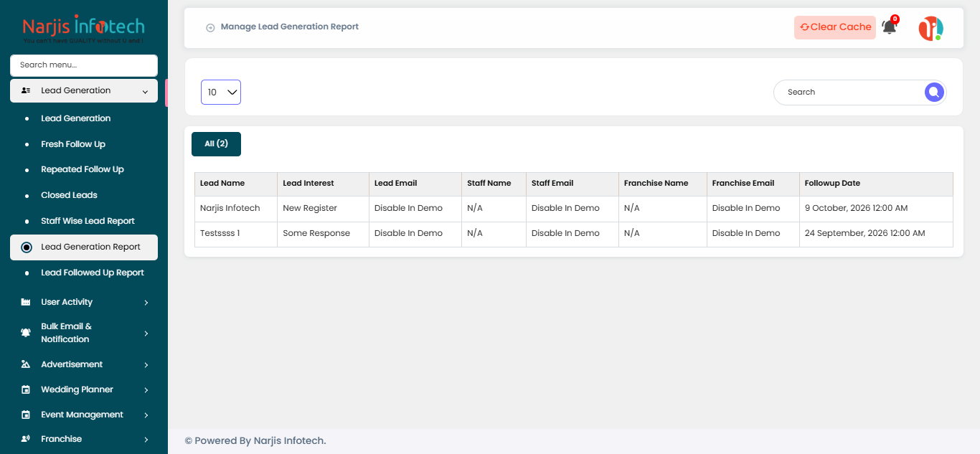Click the Advertisement sidebar icon
Screen dimensions: 980x454
(26, 364)
